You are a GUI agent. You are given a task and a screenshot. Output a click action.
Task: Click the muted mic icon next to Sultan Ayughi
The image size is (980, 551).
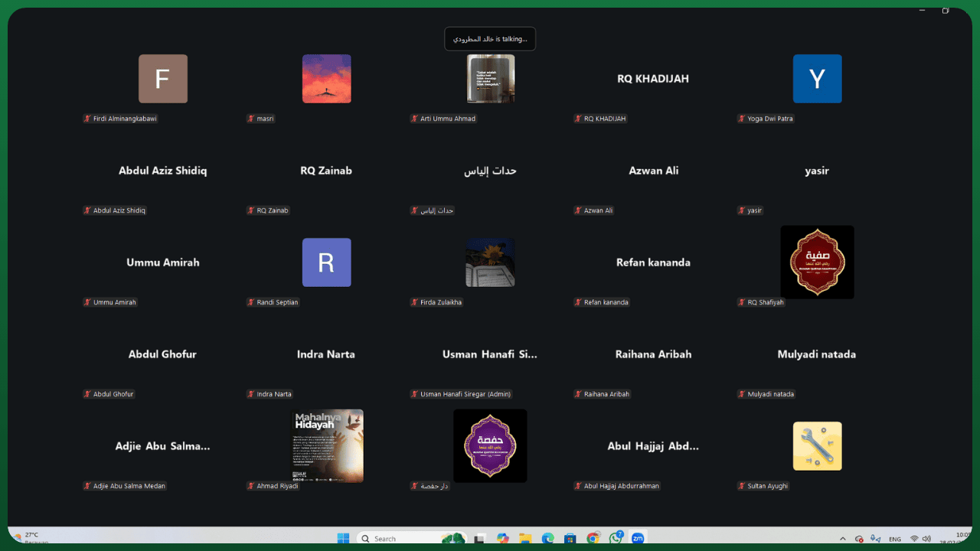pyautogui.click(x=741, y=486)
